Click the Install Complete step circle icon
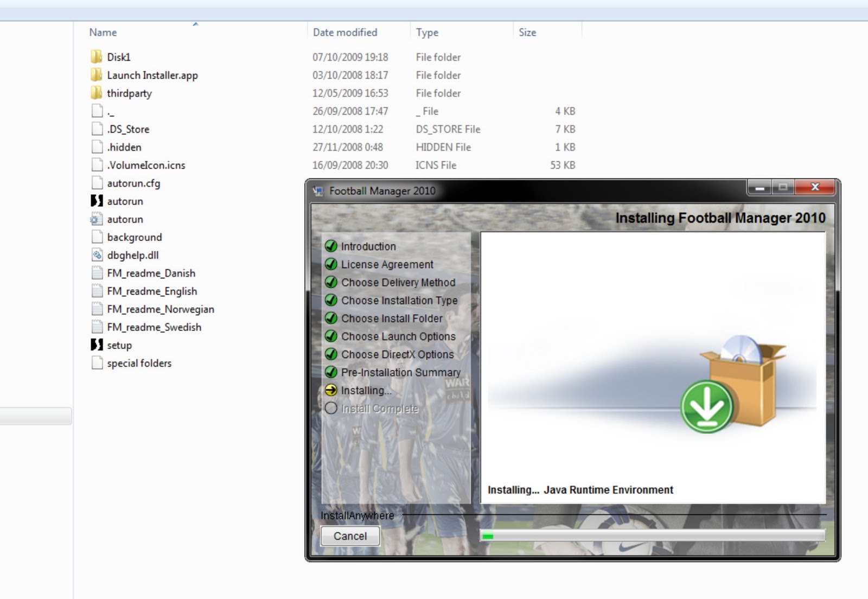 pyautogui.click(x=331, y=408)
